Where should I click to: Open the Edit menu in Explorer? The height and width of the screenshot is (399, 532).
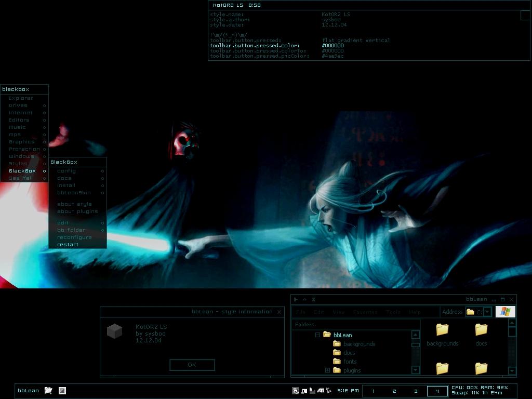(318, 312)
